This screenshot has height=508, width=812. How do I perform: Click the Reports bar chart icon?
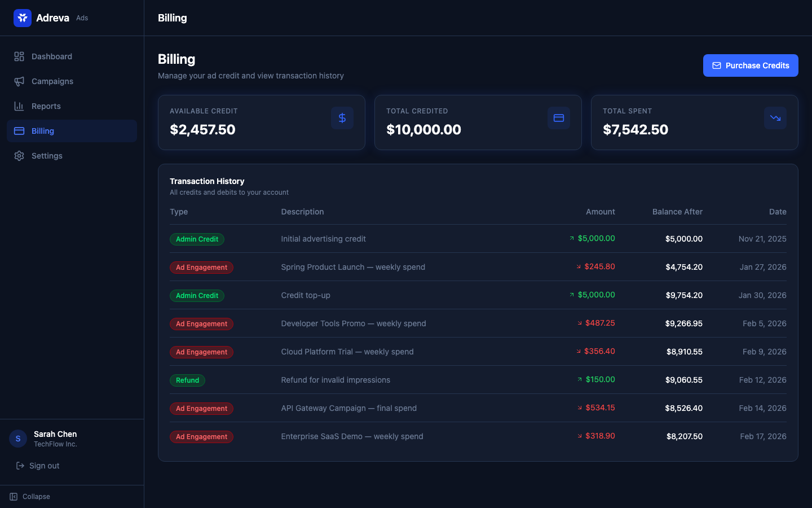click(x=19, y=106)
